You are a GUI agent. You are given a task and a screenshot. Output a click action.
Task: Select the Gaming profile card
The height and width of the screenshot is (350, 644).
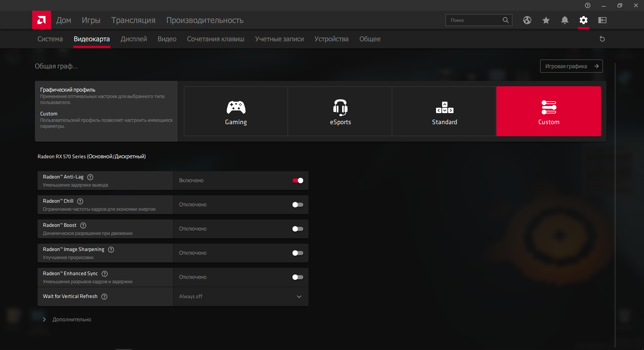point(236,111)
